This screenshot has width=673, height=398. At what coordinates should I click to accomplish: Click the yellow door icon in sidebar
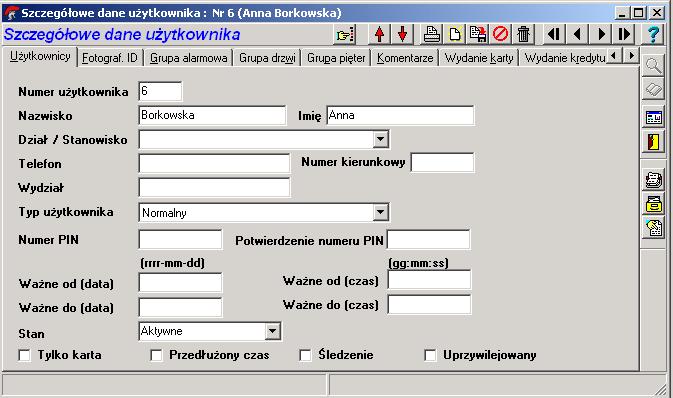[653, 142]
